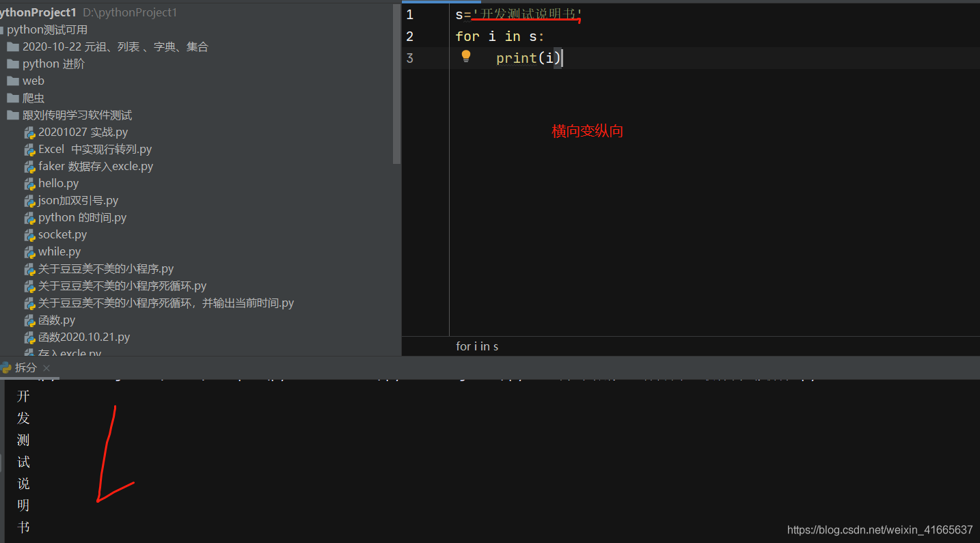Click the output character '说' in the console

tap(23, 484)
